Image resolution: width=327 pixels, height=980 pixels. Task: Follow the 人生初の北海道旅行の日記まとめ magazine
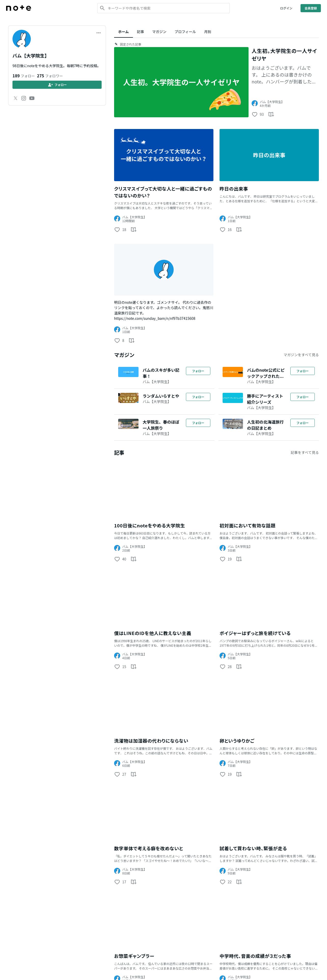click(303, 423)
